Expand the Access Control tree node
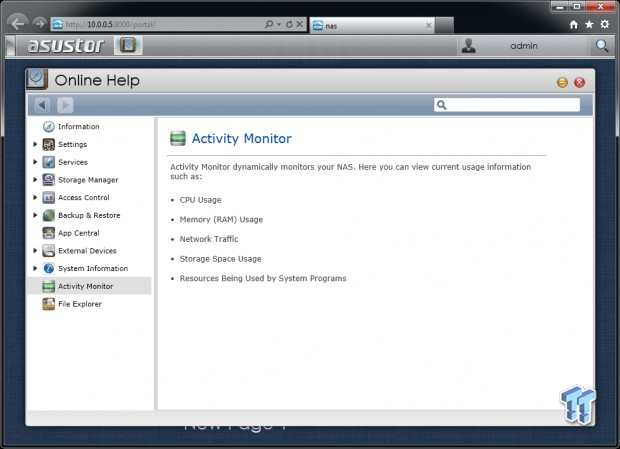The width and height of the screenshot is (620, 449). tap(35, 197)
